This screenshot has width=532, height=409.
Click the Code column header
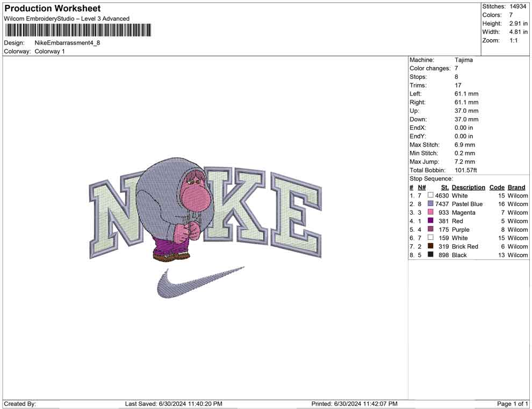[x=497, y=187]
